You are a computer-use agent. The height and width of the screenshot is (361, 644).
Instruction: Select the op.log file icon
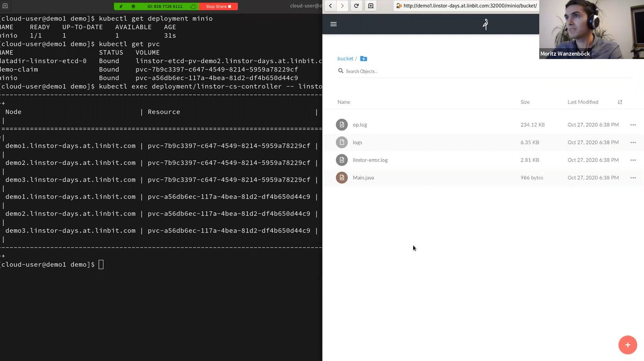coord(342,125)
